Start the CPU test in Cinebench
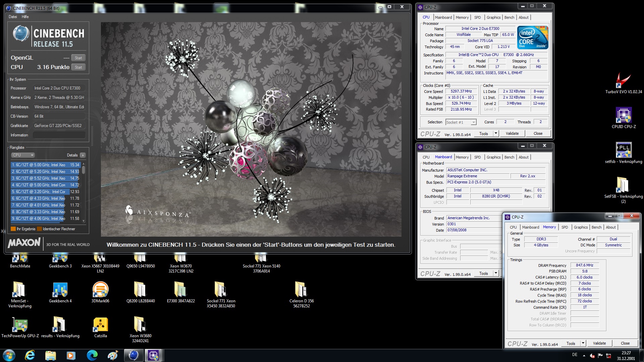This screenshot has height=362, width=644. pyautogui.click(x=78, y=67)
